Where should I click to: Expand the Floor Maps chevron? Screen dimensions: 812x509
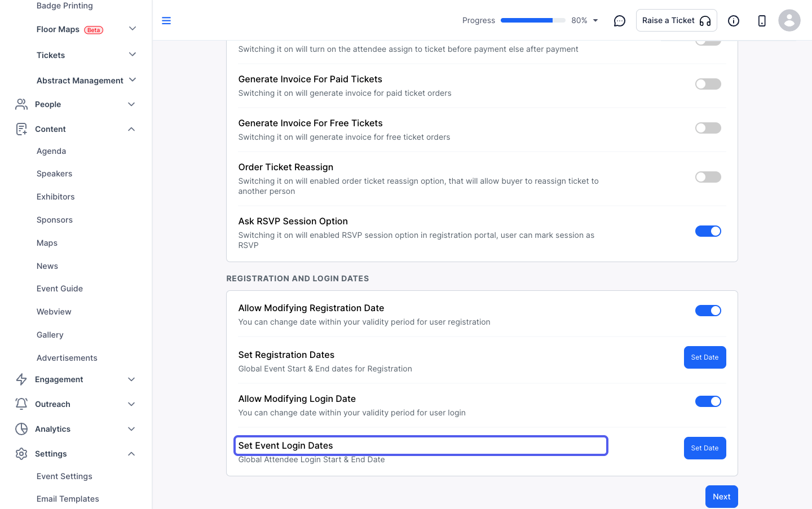coord(133,29)
